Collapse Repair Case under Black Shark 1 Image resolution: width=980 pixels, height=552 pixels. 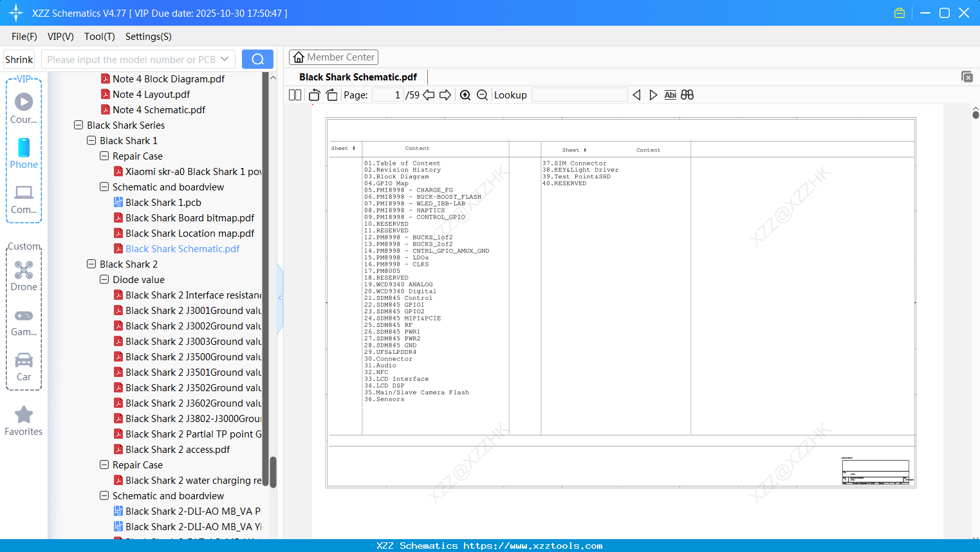point(104,156)
